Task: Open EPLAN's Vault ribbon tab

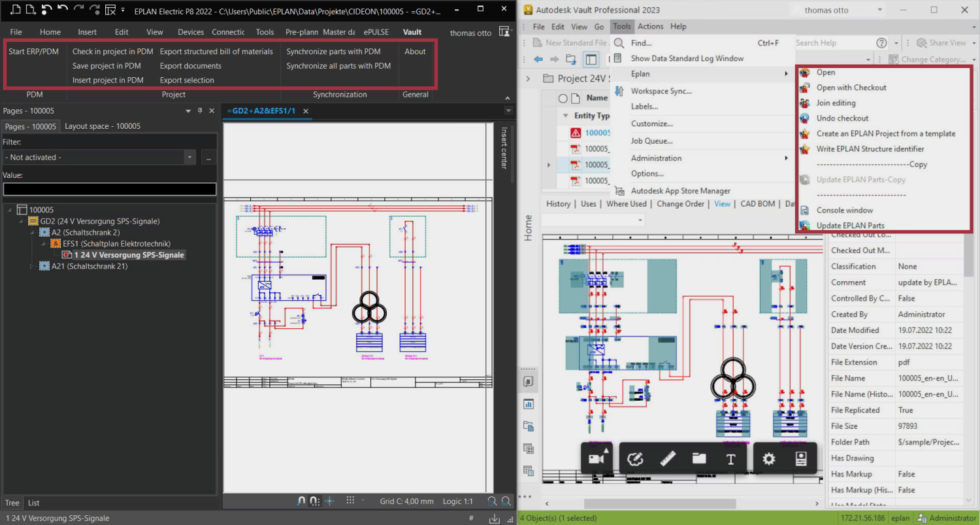Action: click(412, 32)
